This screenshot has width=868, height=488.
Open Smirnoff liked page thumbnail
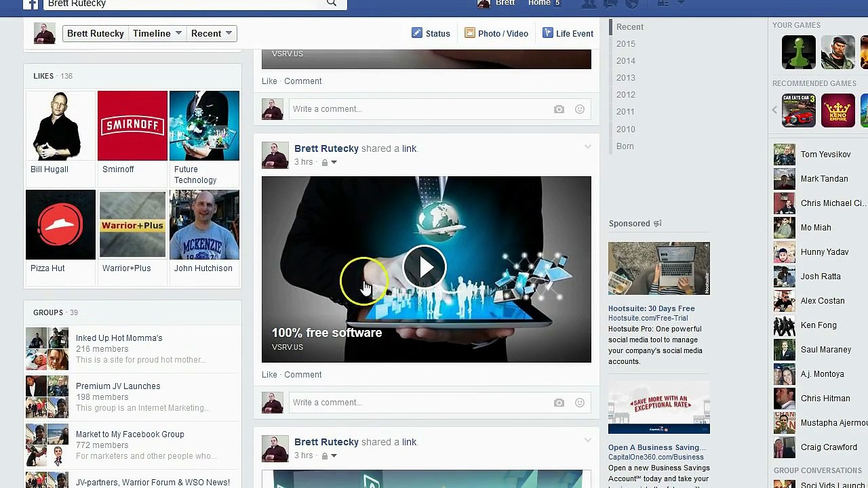pos(132,125)
